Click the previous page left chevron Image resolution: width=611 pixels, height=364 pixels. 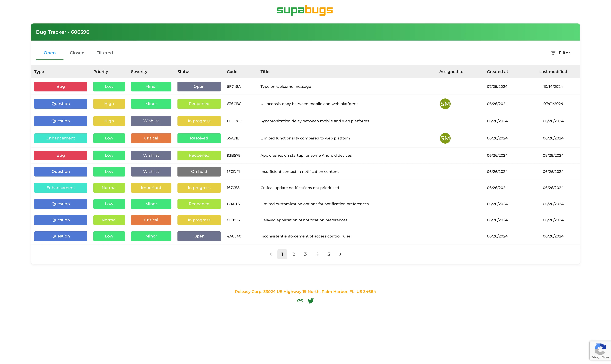271,254
